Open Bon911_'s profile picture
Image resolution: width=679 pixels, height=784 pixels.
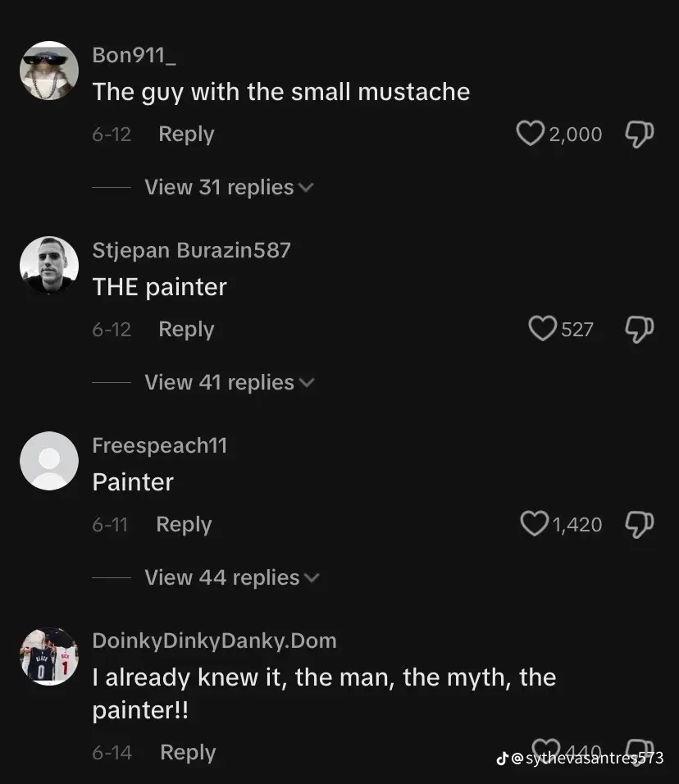coord(49,71)
